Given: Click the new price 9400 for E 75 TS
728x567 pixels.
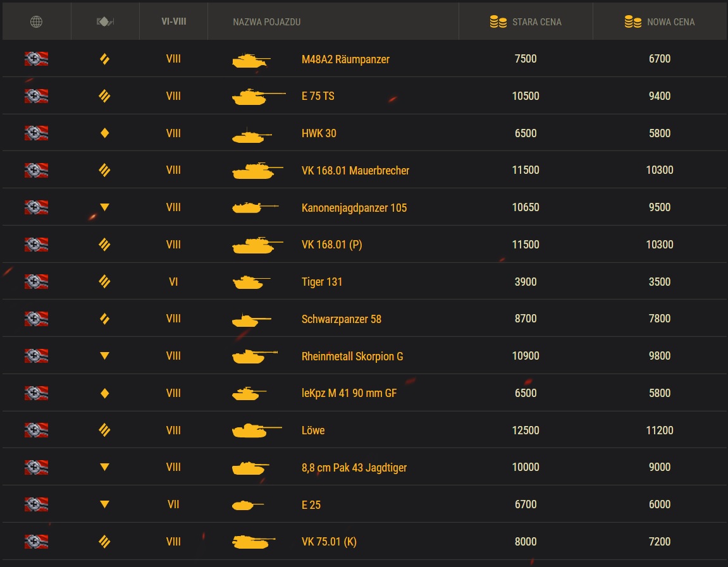Looking at the screenshot, I should tap(659, 96).
